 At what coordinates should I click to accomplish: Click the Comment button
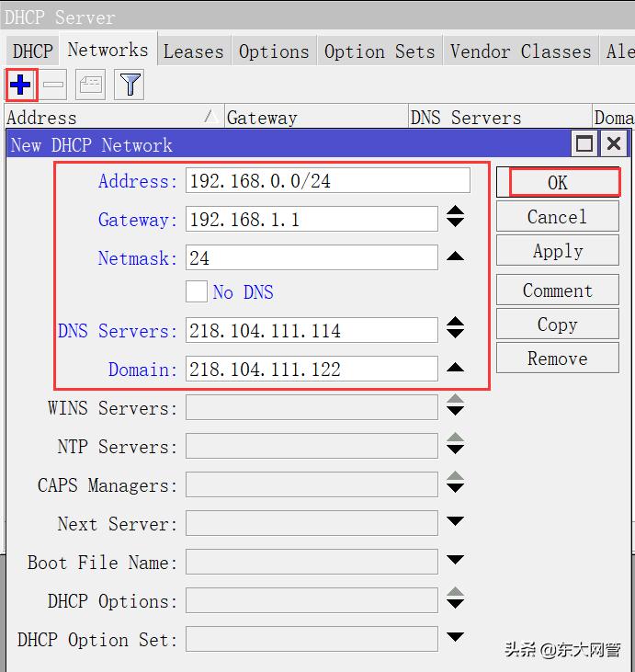pyautogui.click(x=558, y=290)
